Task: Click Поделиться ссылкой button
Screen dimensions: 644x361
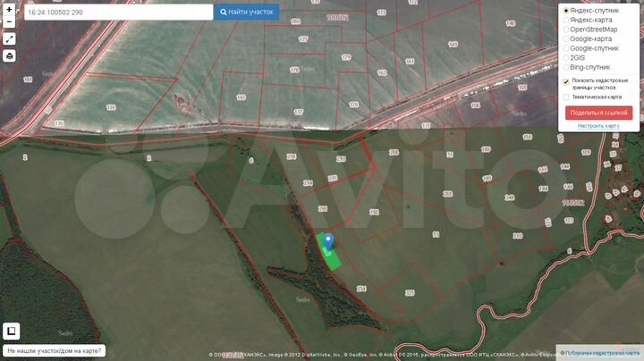Action: pos(598,113)
